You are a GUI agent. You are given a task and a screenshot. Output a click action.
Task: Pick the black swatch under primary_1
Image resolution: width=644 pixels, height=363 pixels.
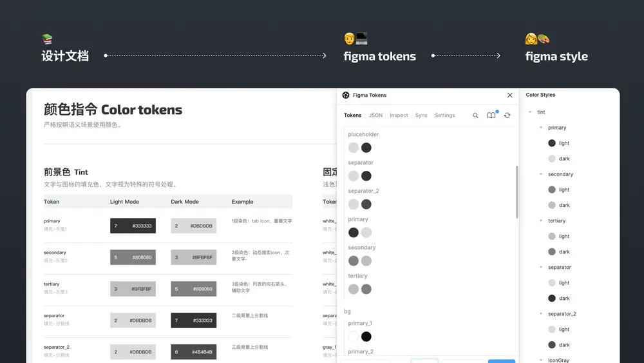tap(366, 337)
